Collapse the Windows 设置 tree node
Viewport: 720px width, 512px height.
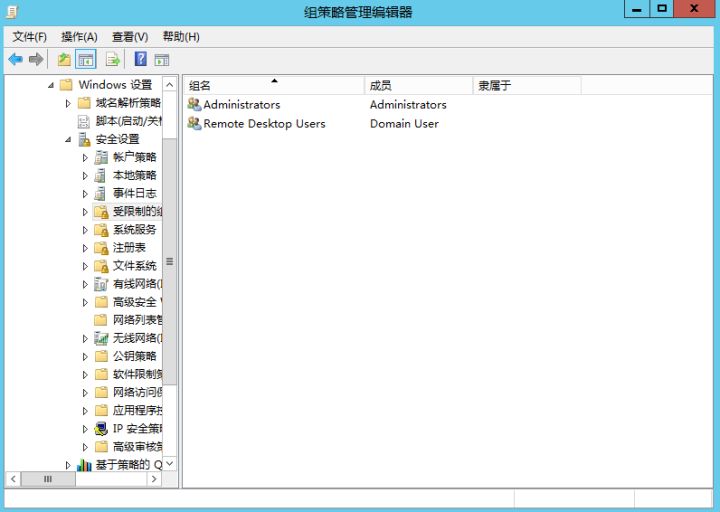(51, 85)
